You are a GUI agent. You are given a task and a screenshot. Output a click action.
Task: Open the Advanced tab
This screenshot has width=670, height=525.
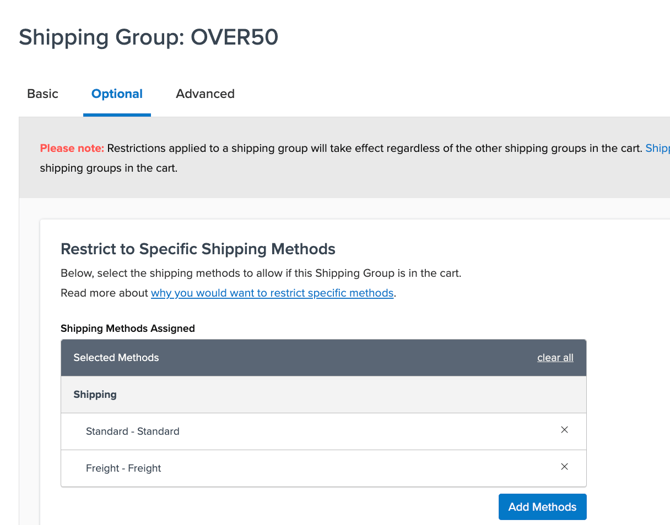pos(205,94)
